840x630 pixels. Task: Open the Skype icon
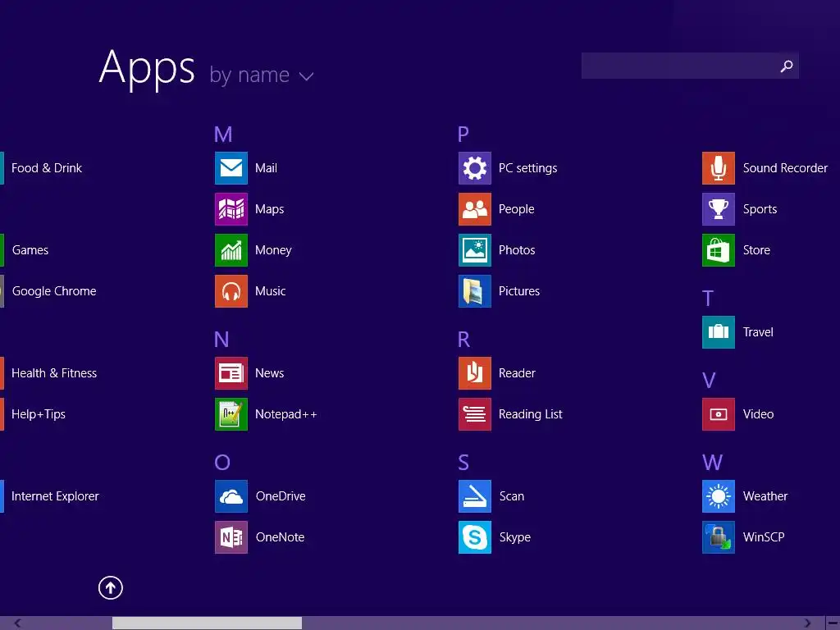[x=475, y=537]
